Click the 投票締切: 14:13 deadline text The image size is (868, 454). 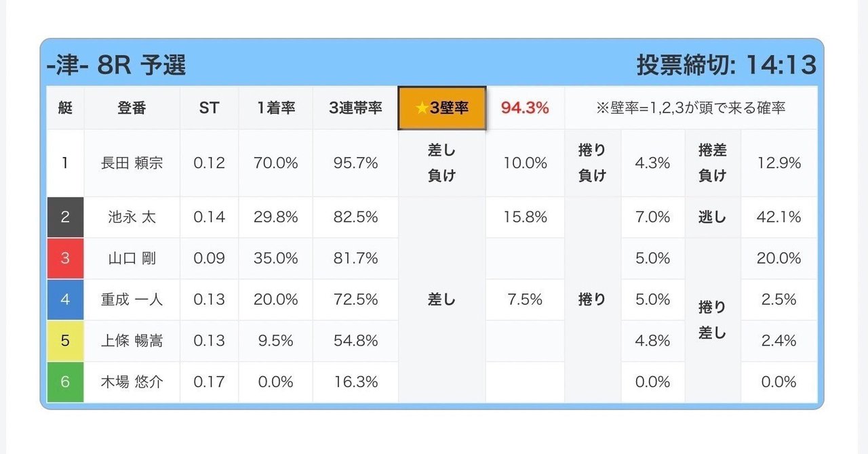[x=726, y=66]
